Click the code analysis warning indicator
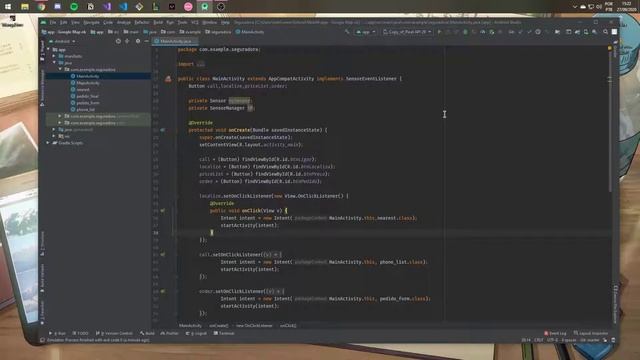The height and width of the screenshot is (360, 640). 610,48
